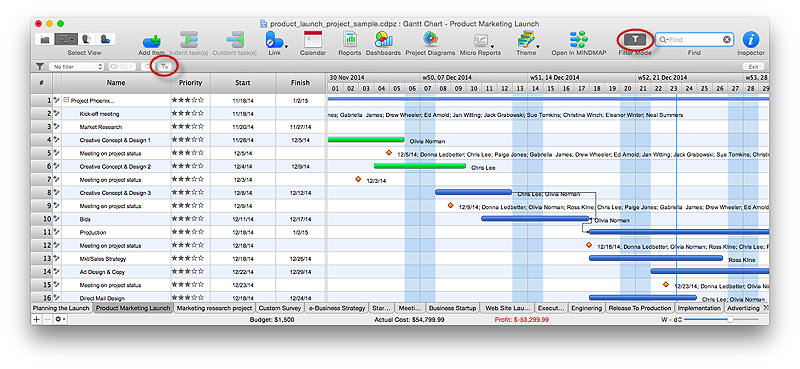This screenshot has width=800, height=369.
Task: Select the resource usage view icon
Action: click(105, 39)
